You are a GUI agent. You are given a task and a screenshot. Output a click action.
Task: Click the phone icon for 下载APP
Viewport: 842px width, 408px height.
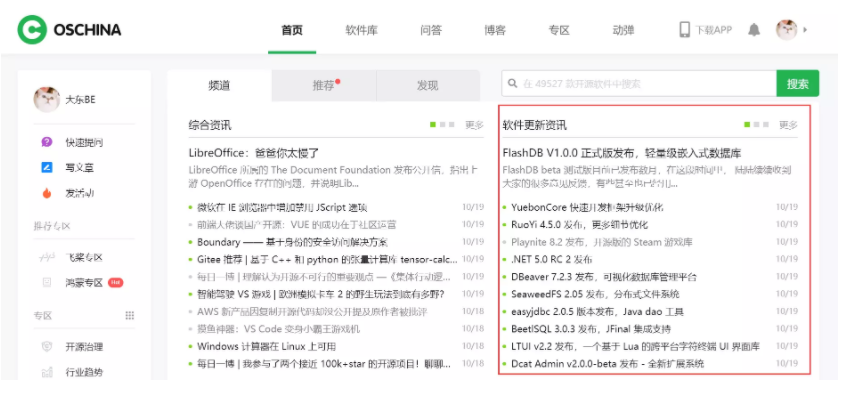click(685, 30)
